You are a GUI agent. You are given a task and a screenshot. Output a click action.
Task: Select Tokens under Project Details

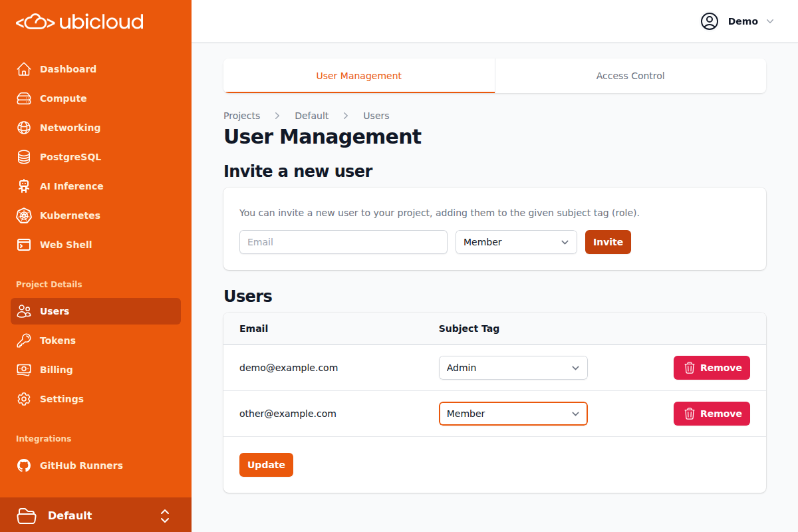(x=96, y=340)
